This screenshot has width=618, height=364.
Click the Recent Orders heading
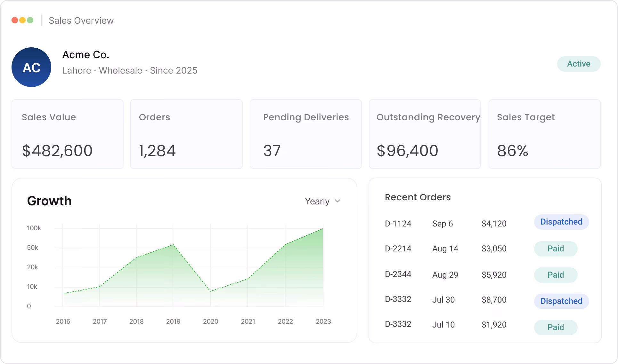(418, 197)
